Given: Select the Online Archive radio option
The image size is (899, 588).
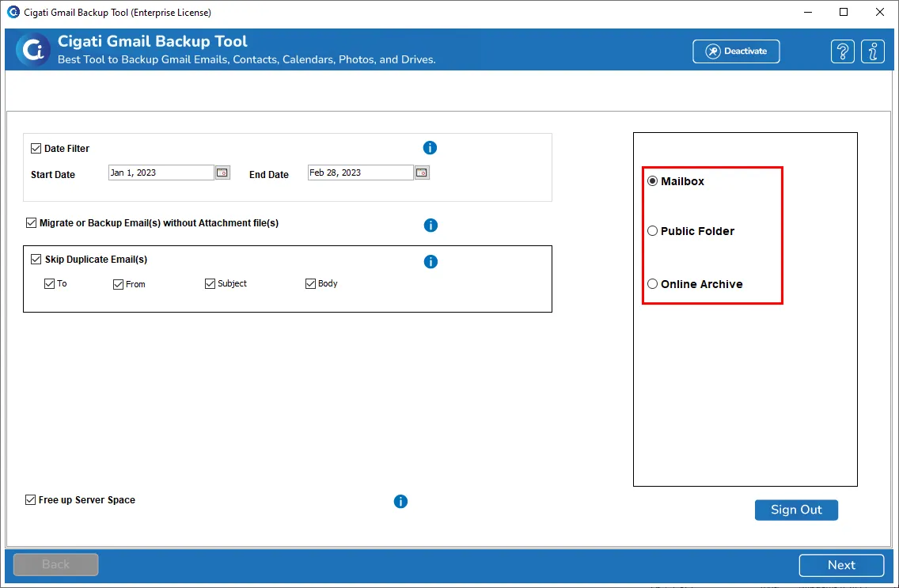Looking at the screenshot, I should 652,284.
